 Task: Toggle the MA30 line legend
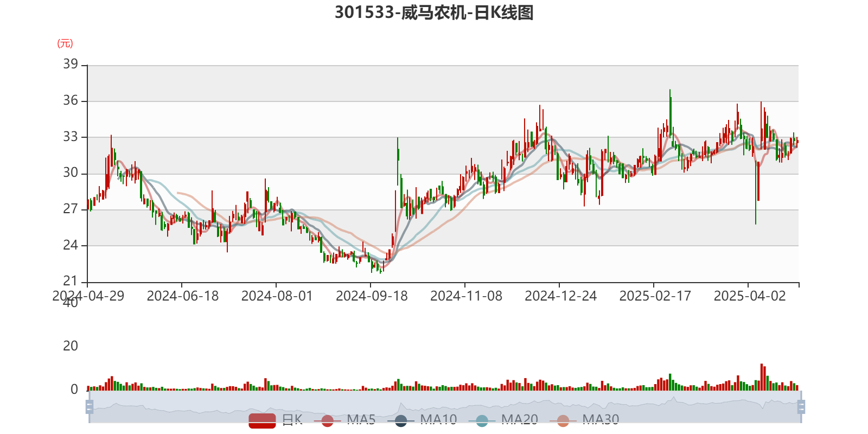[584, 420]
